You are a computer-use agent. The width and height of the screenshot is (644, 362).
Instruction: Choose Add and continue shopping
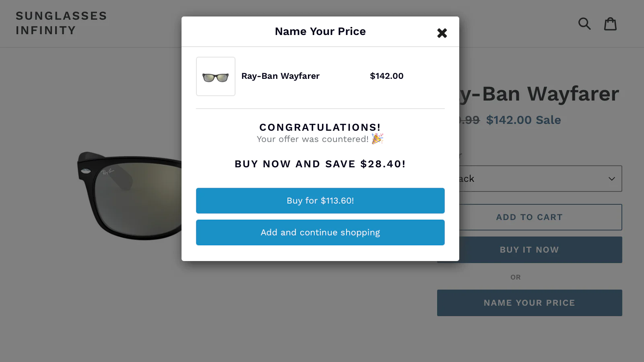(x=320, y=232)
